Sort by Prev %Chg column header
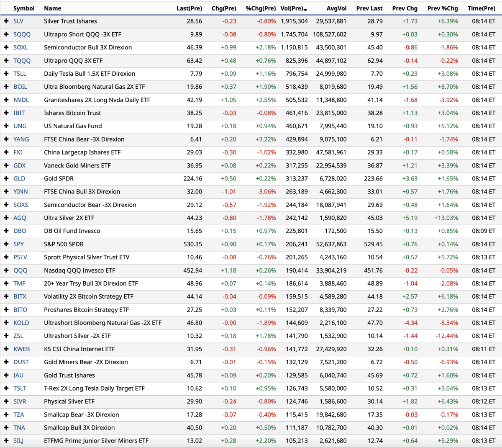 [442, 8]
